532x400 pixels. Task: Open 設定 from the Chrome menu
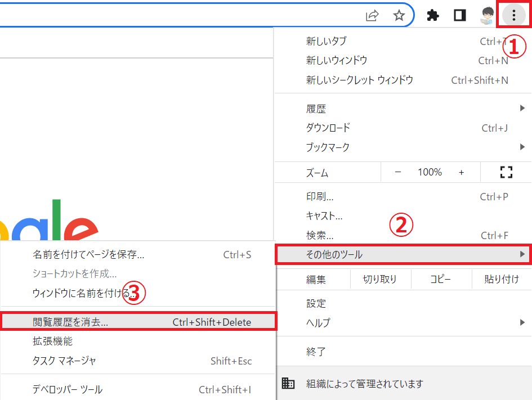pyautogui.click(x=316, y=303)
